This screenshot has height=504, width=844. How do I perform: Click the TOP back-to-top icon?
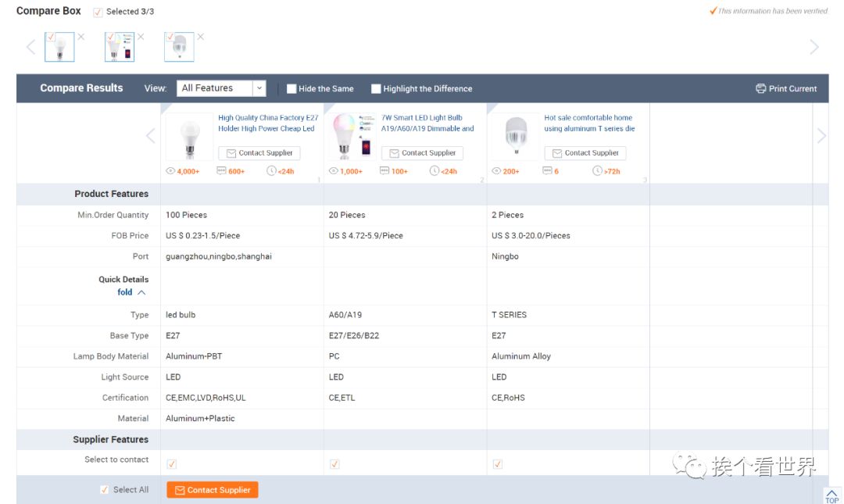click(831, 495)
